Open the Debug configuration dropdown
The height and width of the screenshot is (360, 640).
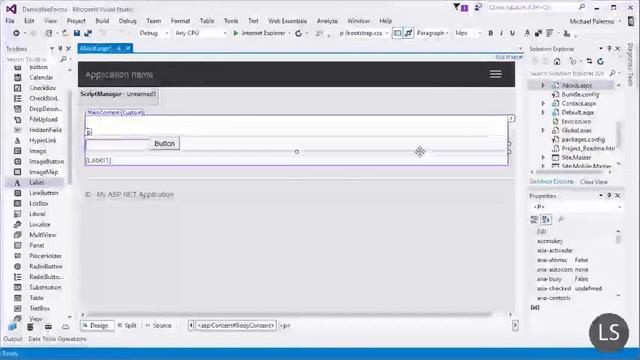pyautogui.click(x=154, y=33)
